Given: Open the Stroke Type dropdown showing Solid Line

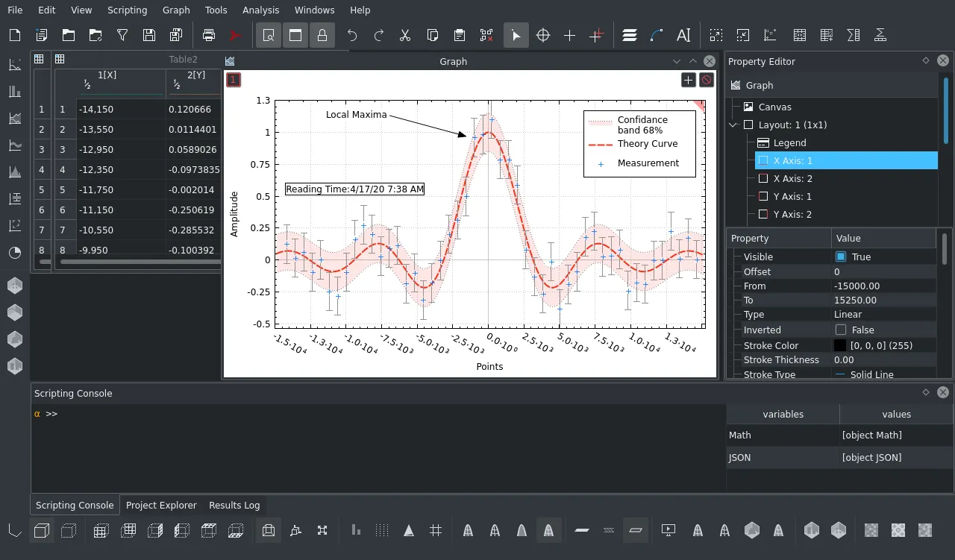Looking at the screenshot, I should tap(884, 374).
